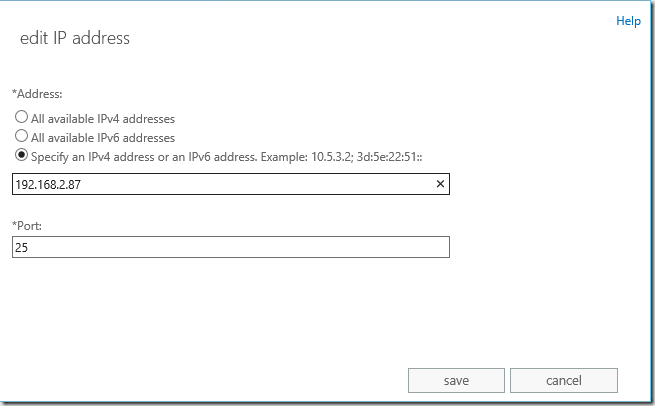
Task: Click the "*Address:" field label
Action: click(x=39, y=94)
